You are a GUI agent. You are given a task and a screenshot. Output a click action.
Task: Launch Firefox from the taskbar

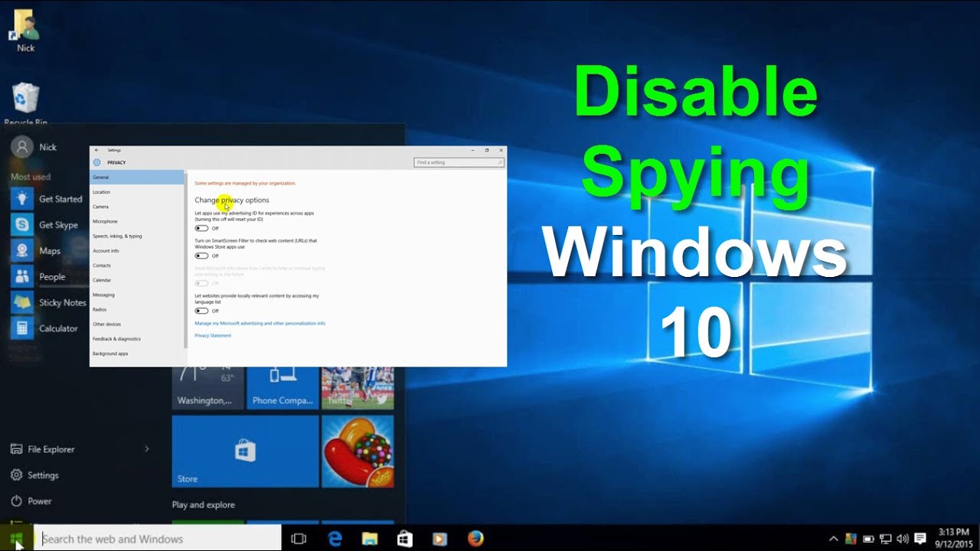click(x=475, y=539)
